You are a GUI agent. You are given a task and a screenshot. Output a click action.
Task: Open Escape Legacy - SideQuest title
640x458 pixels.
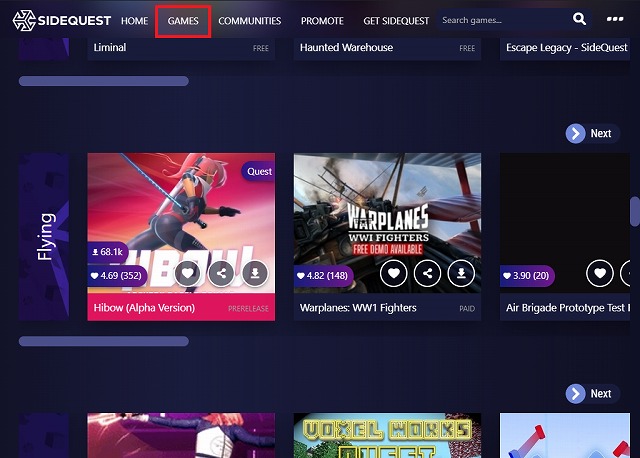click(x=567, y=48)
